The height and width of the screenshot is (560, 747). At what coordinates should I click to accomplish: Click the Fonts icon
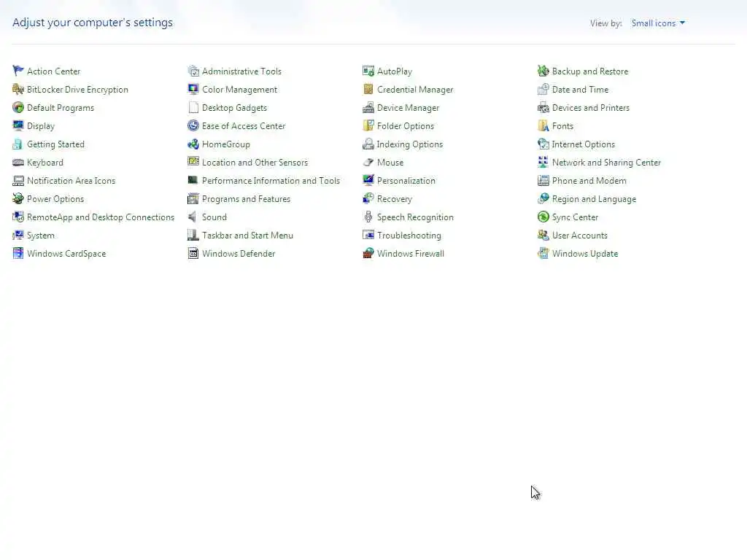coord(543,125)
